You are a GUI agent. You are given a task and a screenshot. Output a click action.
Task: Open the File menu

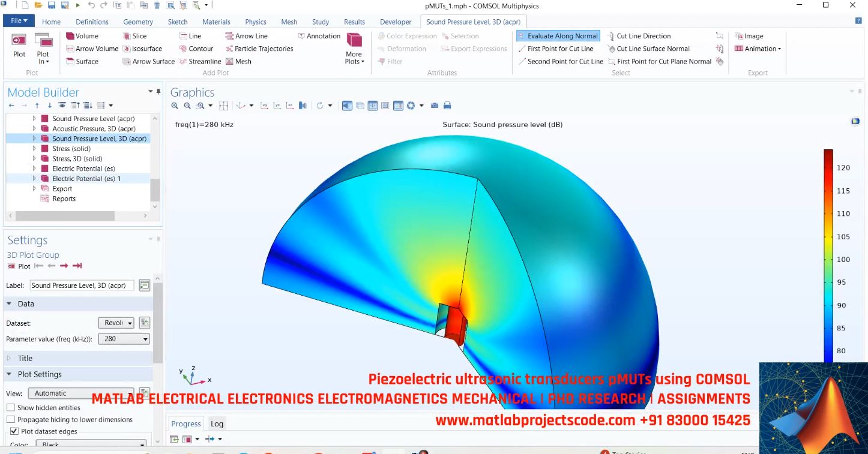pyautogui.click(x=18, y=20)
